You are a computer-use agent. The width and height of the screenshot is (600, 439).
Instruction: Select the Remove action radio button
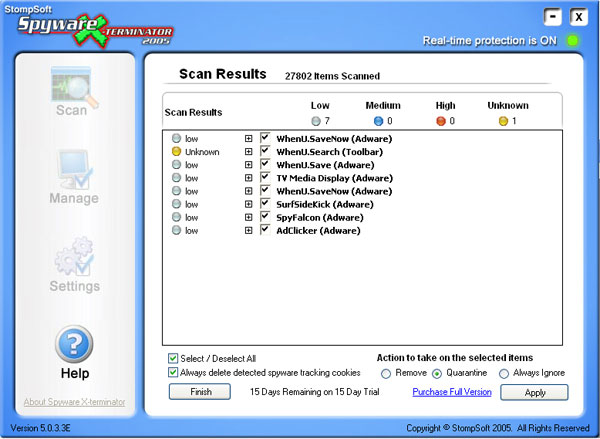tap(386, 374)
